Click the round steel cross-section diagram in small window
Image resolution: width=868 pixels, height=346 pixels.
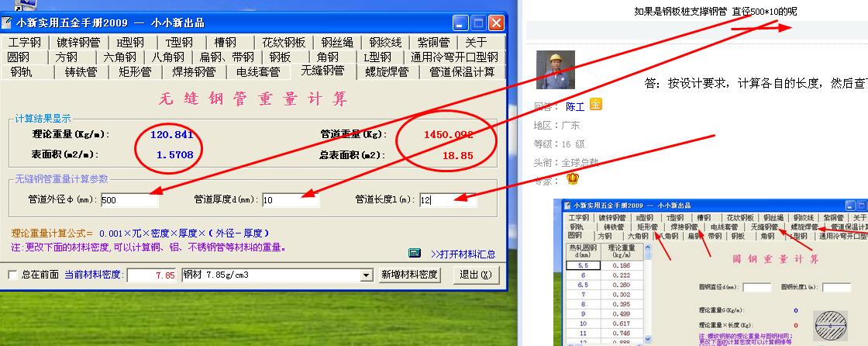[x=830, y=326]
